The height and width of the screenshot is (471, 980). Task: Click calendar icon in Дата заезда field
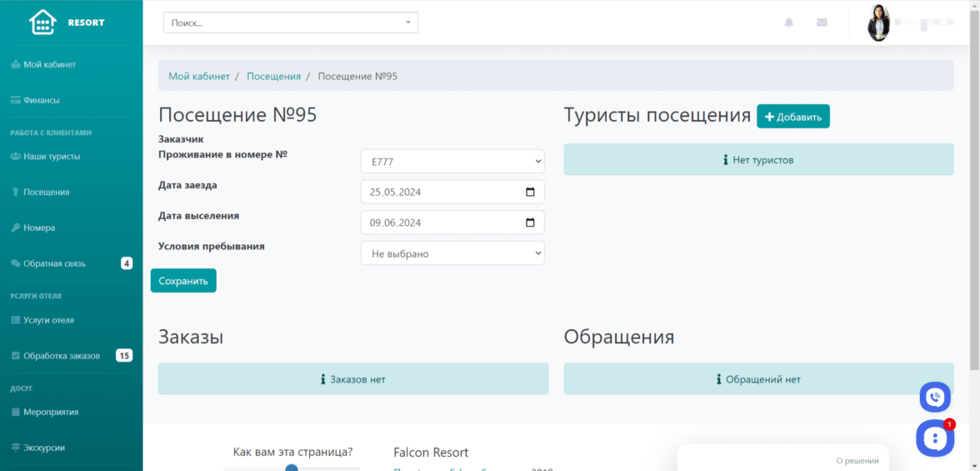pos(530,192)
